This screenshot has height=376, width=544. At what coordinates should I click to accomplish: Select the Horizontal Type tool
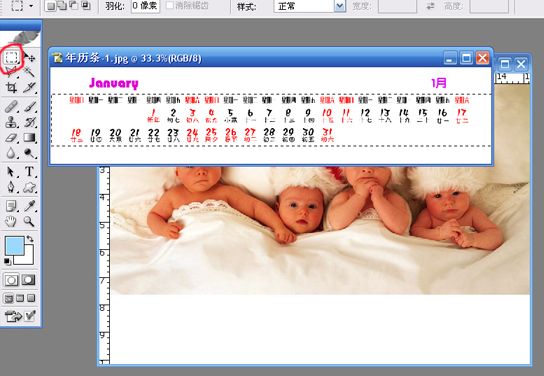click(x=29, y=171)
